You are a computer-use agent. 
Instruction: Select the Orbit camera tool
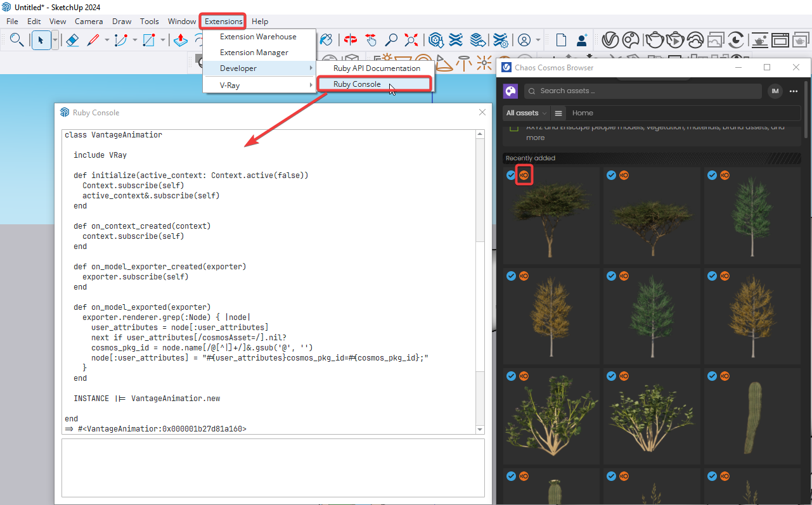350,40
